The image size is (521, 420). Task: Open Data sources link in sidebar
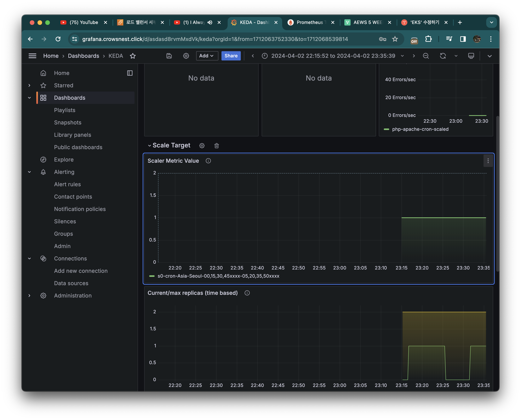click(71, 283)
